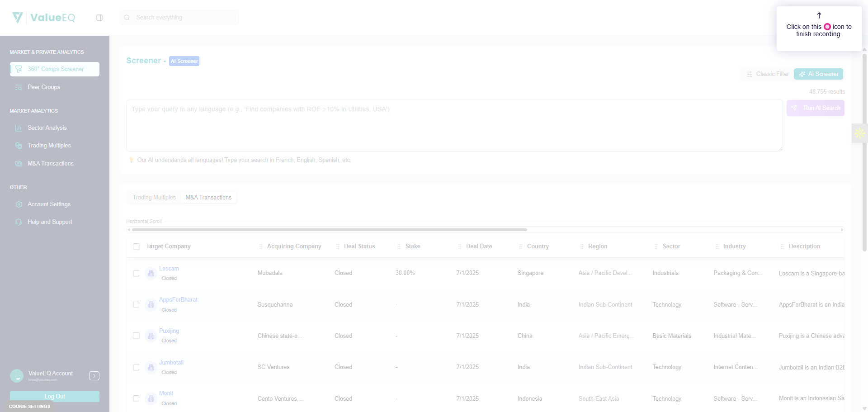The width and height of the screenshot is (868, 412).
Task: Click the Jumbotail company building icon
Action: (151, 368)
